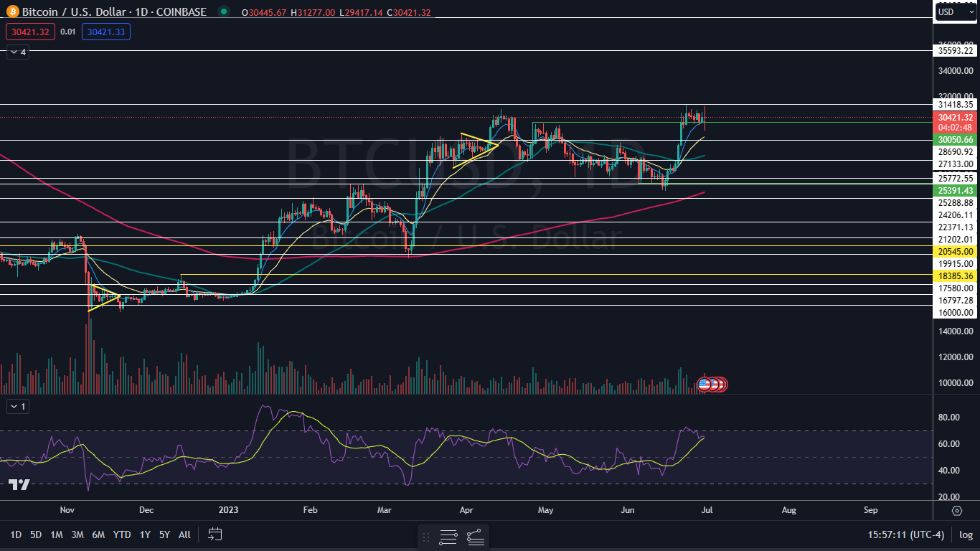Toggle log scale
Image resolution: width=980 pixels, height=551 pixels.
coord(966,534)
